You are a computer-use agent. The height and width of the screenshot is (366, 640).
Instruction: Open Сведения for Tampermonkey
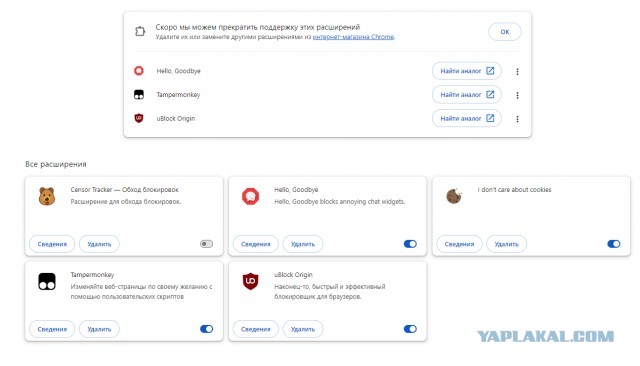point(52,329)
